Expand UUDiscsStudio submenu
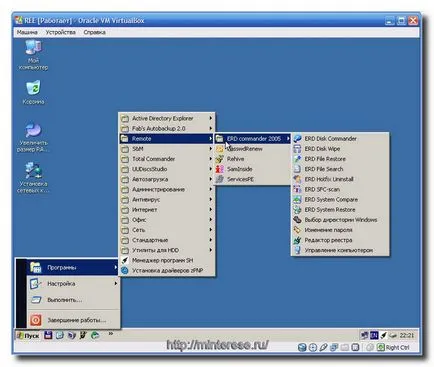Viewport: 434px width, 367px height. point(167,169)
